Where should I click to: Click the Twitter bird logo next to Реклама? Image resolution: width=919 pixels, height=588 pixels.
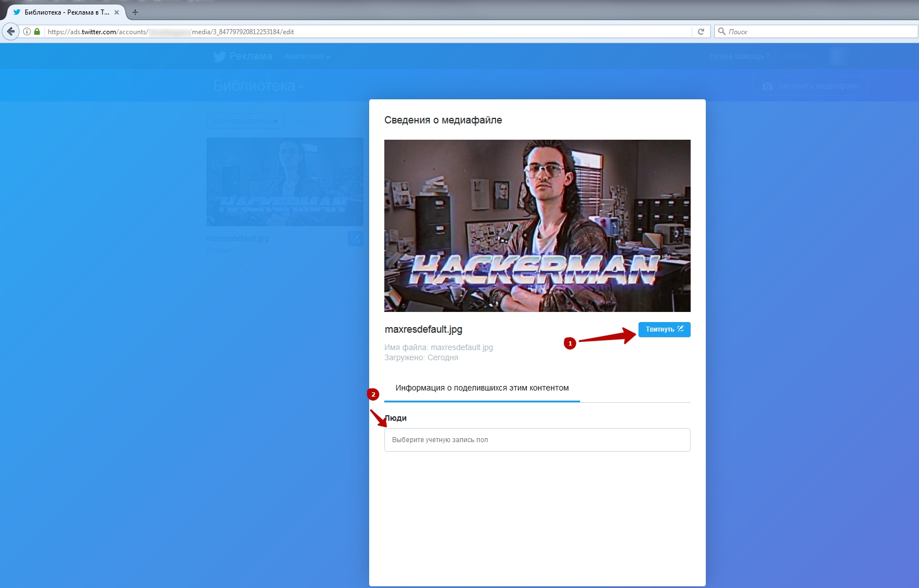tap(219, 56)
